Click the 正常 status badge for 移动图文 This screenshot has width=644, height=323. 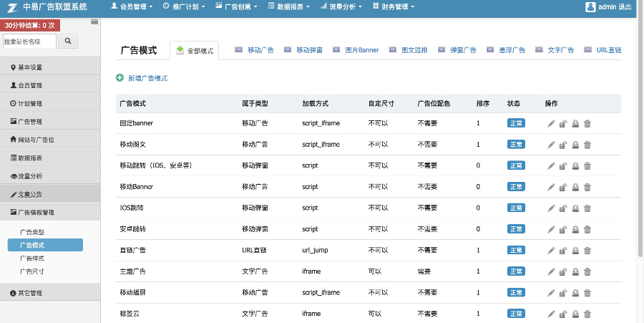tap(516, 145)
